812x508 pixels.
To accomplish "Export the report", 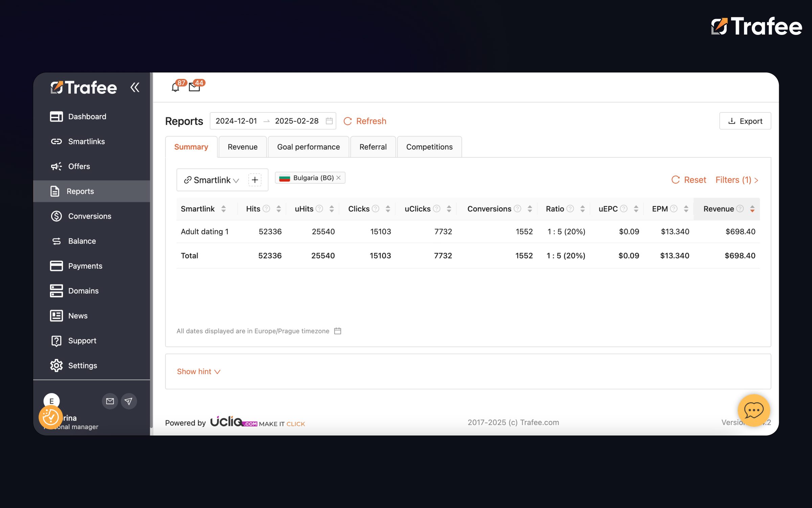I will (745, 121).
